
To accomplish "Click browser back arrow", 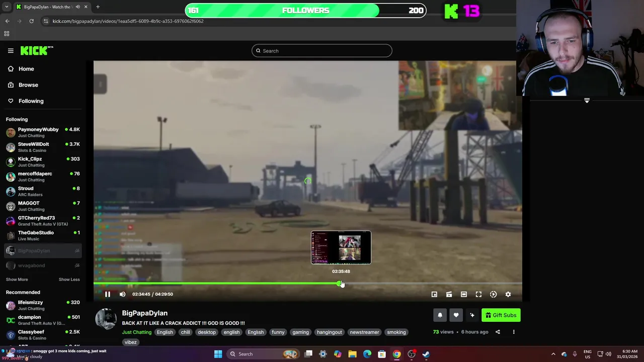I will click(x=7, y=21).
